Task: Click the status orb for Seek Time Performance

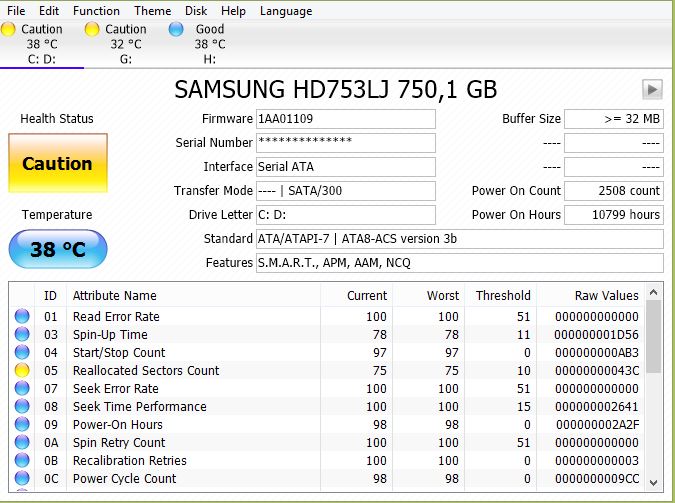Action: pos(22,407)
